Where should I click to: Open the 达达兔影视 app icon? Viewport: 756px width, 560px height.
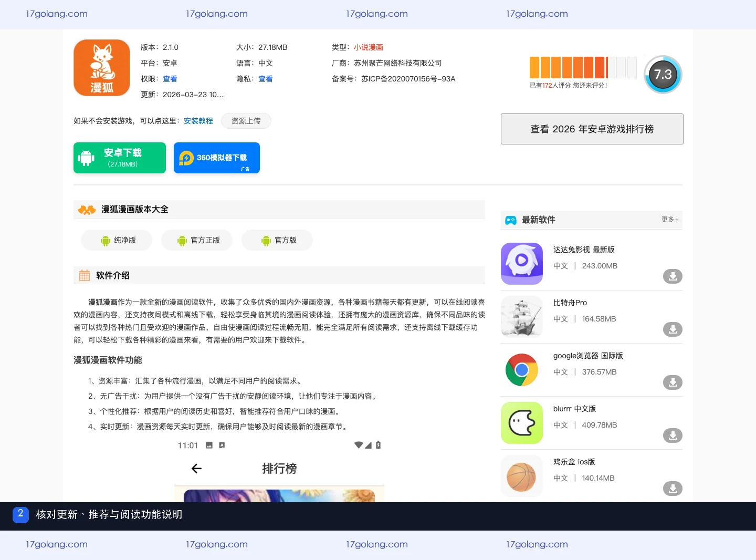pos(522,264)
